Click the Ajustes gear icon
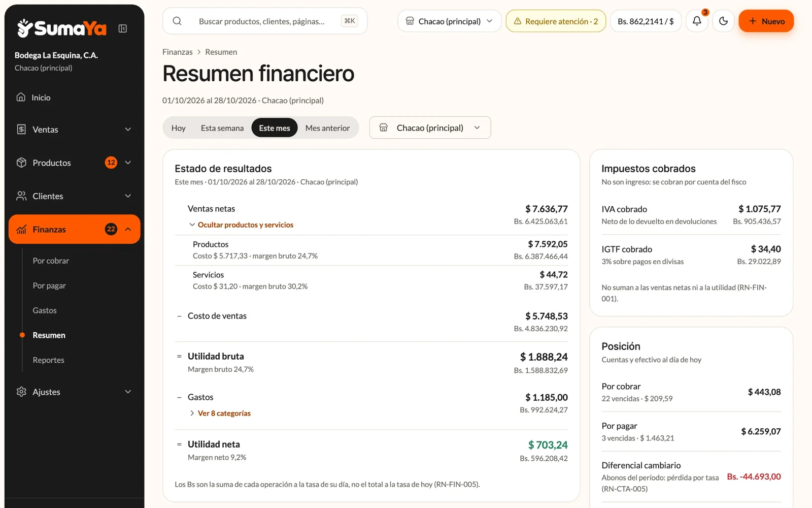The image size is (812, 508). [21, 392]
